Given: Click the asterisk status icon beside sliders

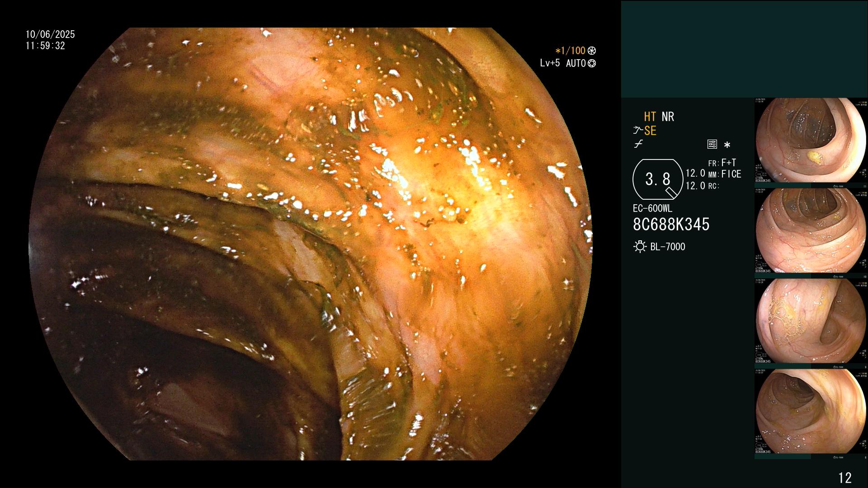Looking at the screenshot, I should click(x=727, y=145).
